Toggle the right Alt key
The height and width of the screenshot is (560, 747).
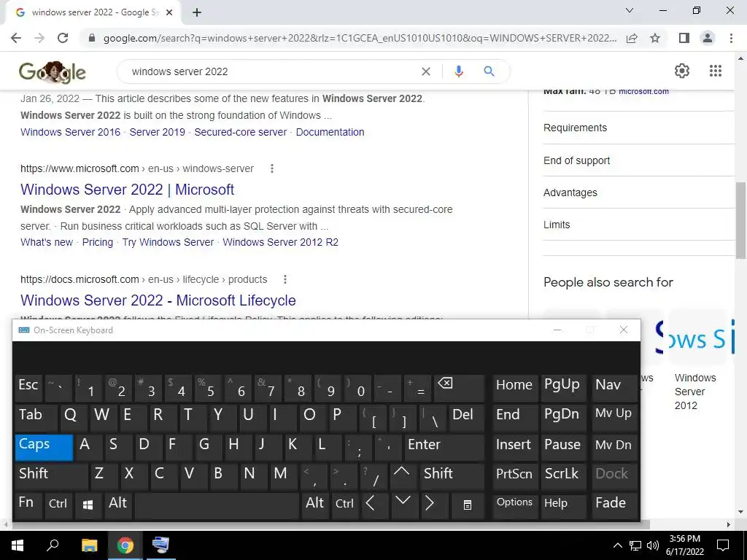pyautogui.click(x=316, y=505)
